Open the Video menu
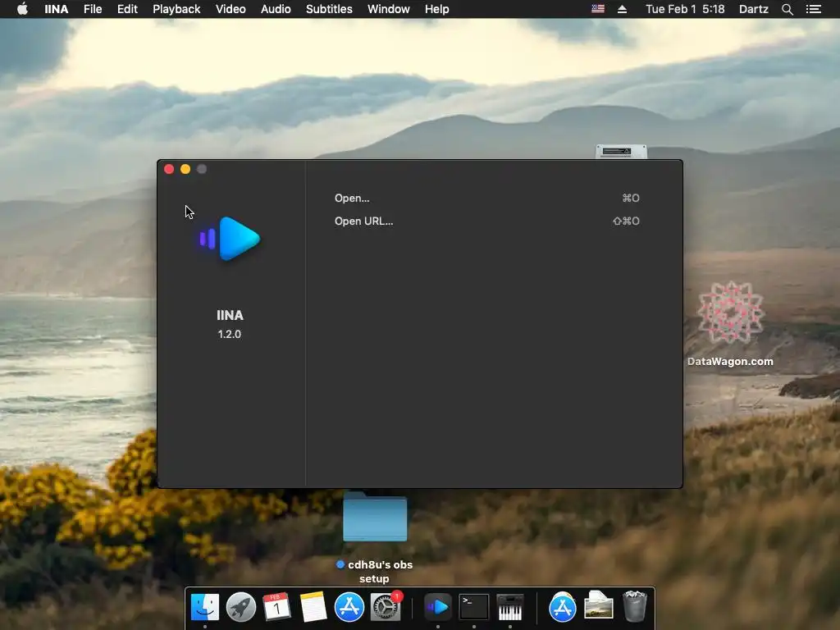840x630 pixels. 231,9
